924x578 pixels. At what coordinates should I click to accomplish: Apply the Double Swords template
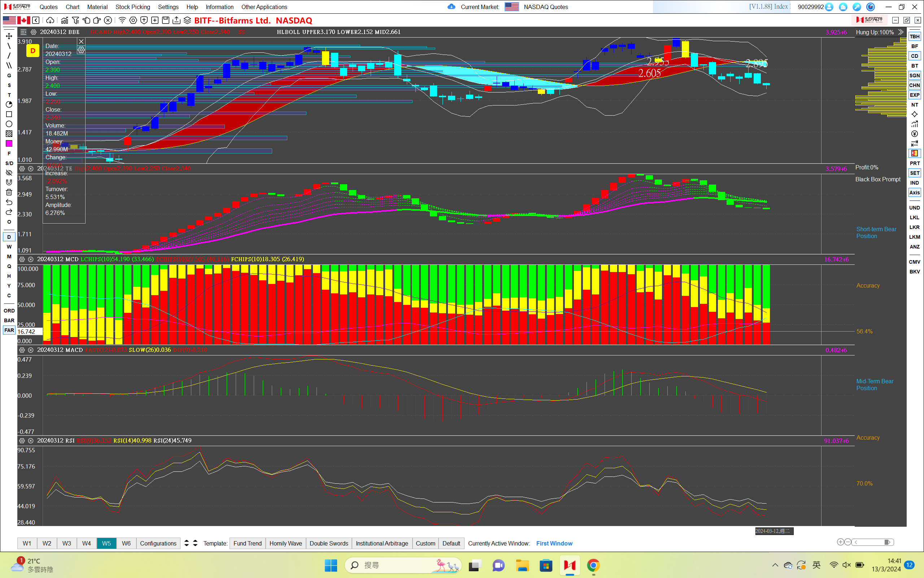329,543
